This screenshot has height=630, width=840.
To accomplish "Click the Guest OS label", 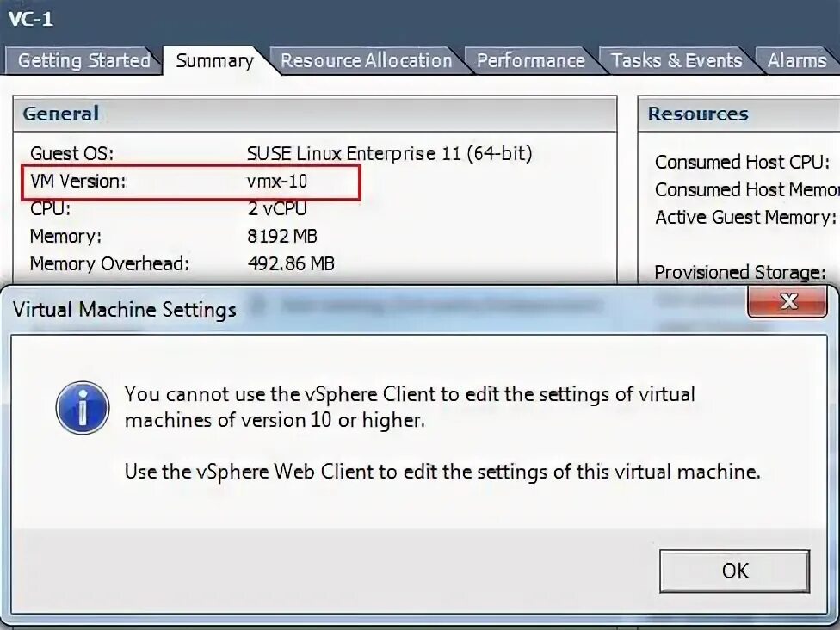I will pyautogui.click(x=71, y=154).
